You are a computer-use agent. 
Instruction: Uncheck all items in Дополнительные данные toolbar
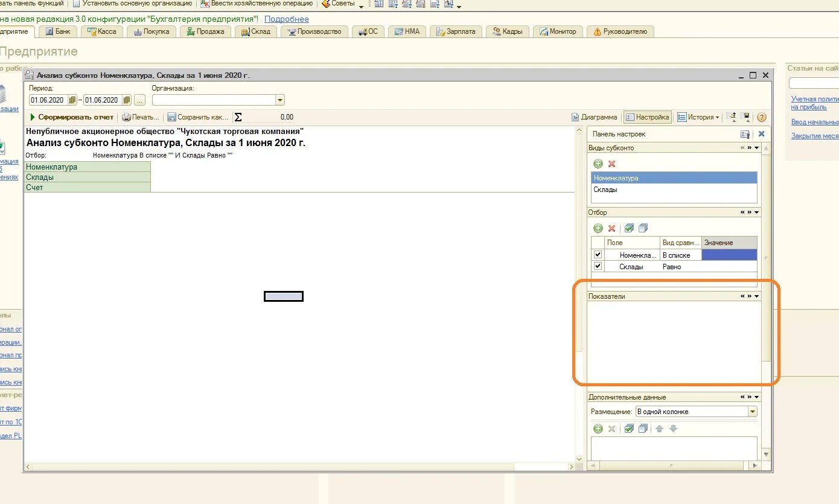tap(643, 429)
